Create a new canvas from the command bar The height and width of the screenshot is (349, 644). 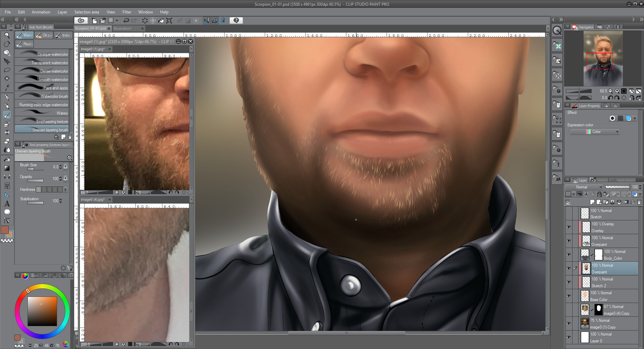94,20
